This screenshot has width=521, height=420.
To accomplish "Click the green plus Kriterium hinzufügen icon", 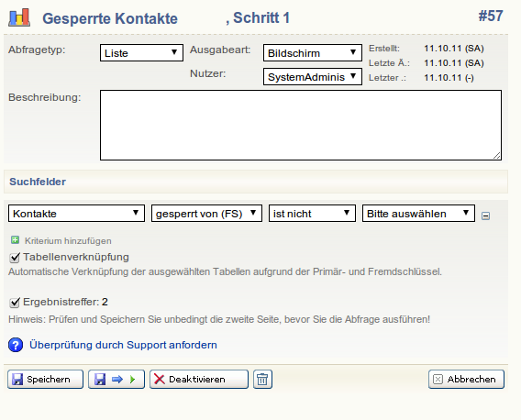I will 15,240.
